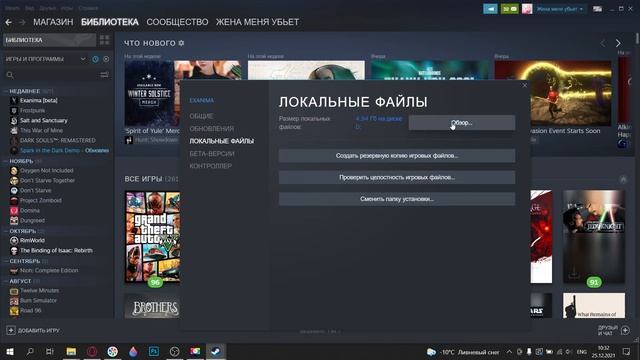640x360 pixels.
Task: Select БЕТА-ВЕРСИИ in properties sidebar
Action: click(212, 154)
